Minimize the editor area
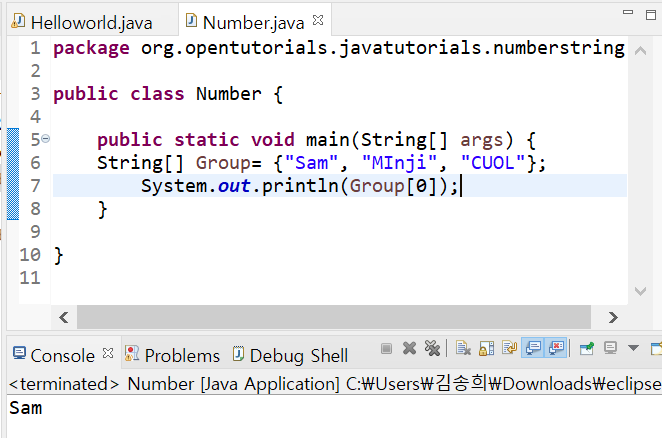This screenshot has width=662, height=438. (x=628, y=12)
